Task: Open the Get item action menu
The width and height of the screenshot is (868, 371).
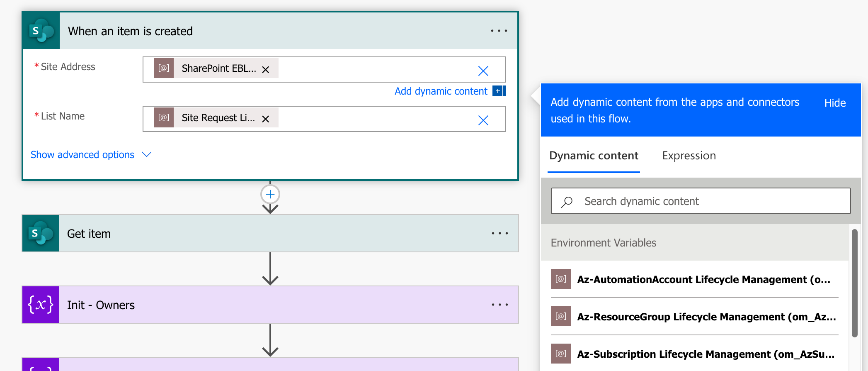Action: 499,233
